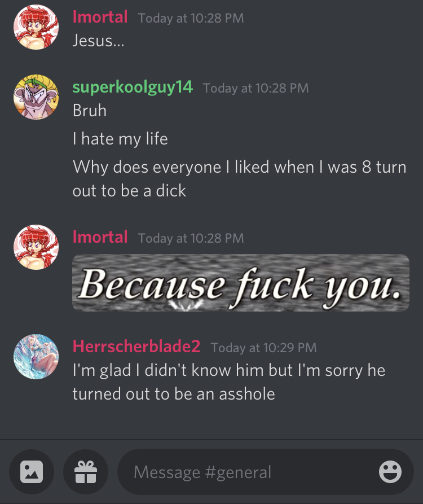Screen dimensions: 423x504
Task: Select the "I hate my life" message
Action: pyautogui.click(x=121, y=139)
